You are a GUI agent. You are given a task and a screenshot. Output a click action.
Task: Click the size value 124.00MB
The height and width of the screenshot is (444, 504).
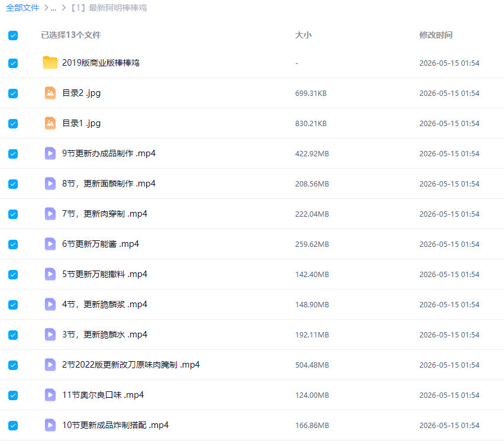coord(312,395)
